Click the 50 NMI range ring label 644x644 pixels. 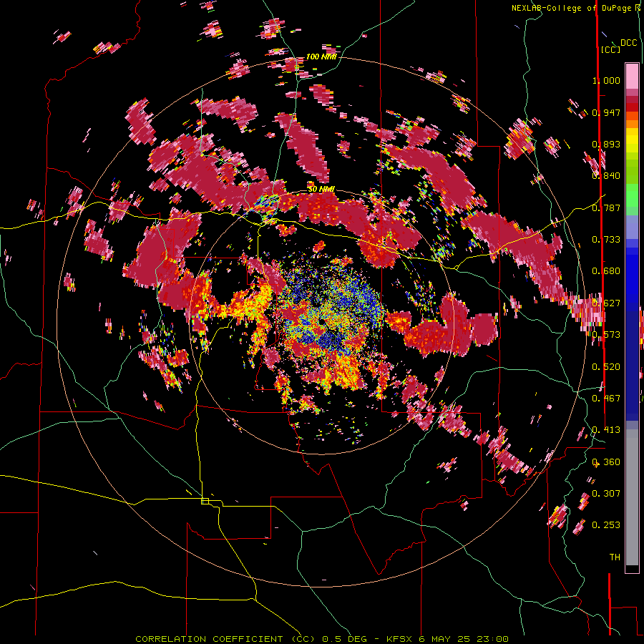(321, 190)
